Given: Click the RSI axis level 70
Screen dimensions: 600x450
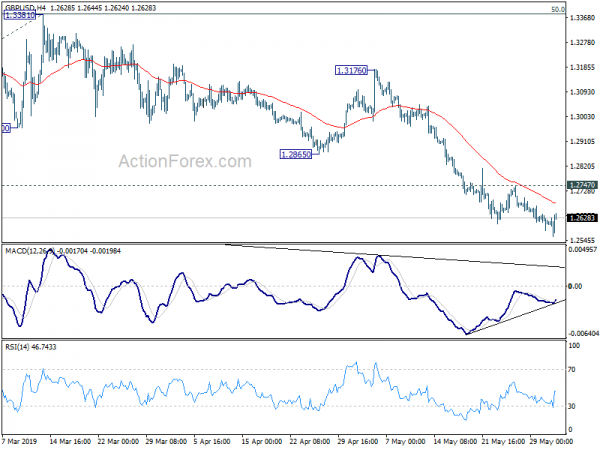Looking at the screenshot, I should pyautogui.click(x=572, y=370).
